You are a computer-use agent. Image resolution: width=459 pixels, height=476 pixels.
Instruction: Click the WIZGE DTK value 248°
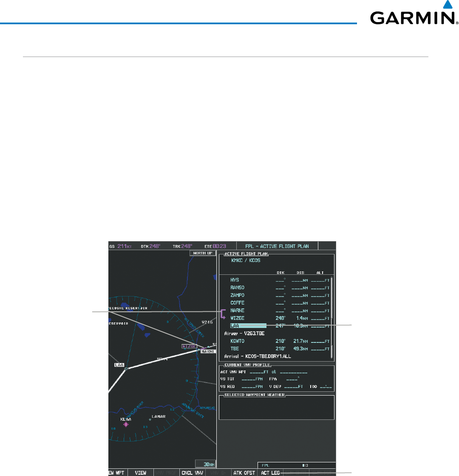(280, 318)
